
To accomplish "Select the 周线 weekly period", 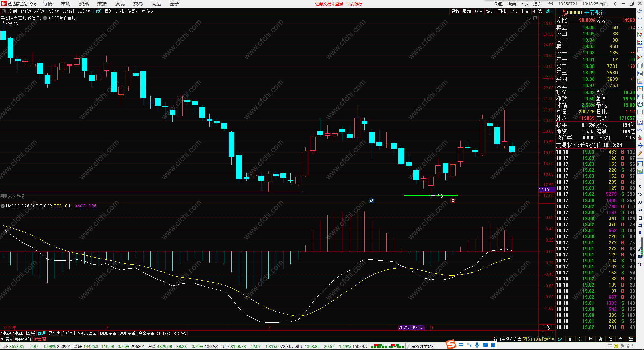I will (109, 11).
